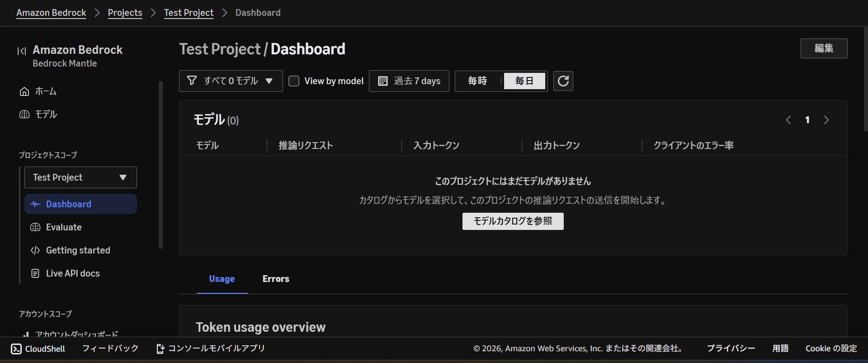The width and height of the screenshot is (868, 363).
Task: Go to previous page of models table
Action: pos(788,120)
